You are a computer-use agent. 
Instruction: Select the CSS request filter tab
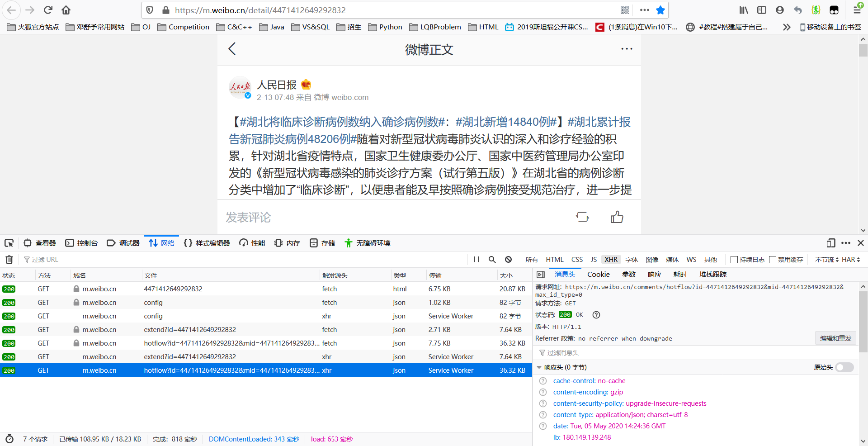coord(577,259)
